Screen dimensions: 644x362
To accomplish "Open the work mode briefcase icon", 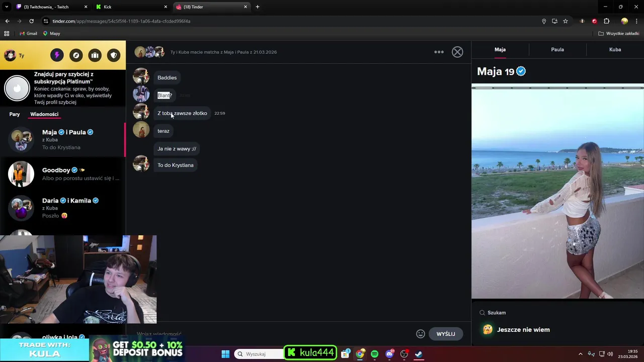I will click(x=95, y=55).
